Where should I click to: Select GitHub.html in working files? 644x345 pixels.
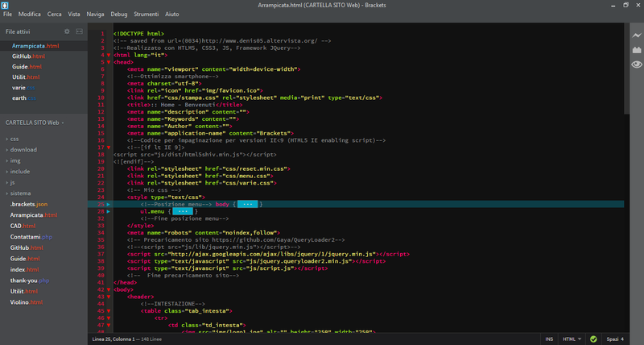coord(27,56)
